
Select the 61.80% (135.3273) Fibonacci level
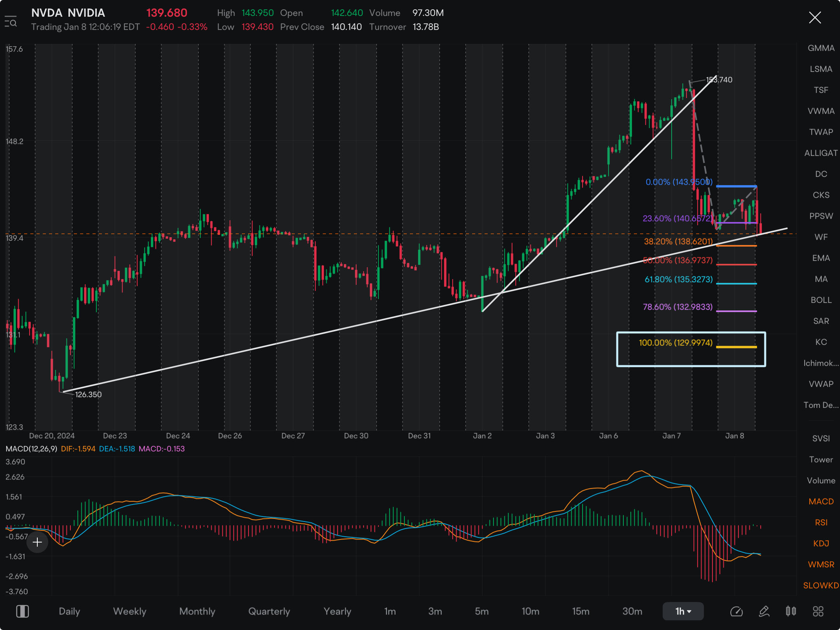click(679, 280)
